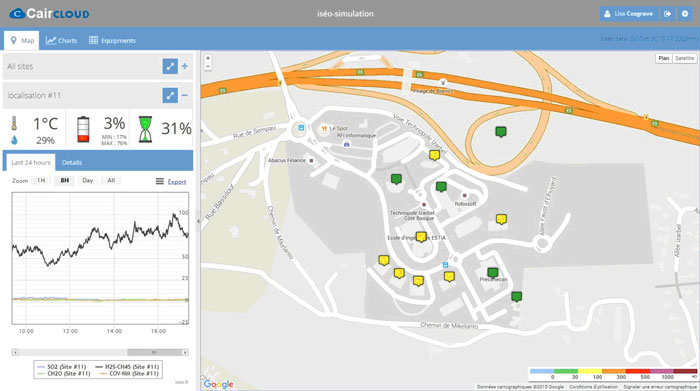This screenshot has height=391, width=700.
Task: Open the settings gear icon
Action: point(685,14)
